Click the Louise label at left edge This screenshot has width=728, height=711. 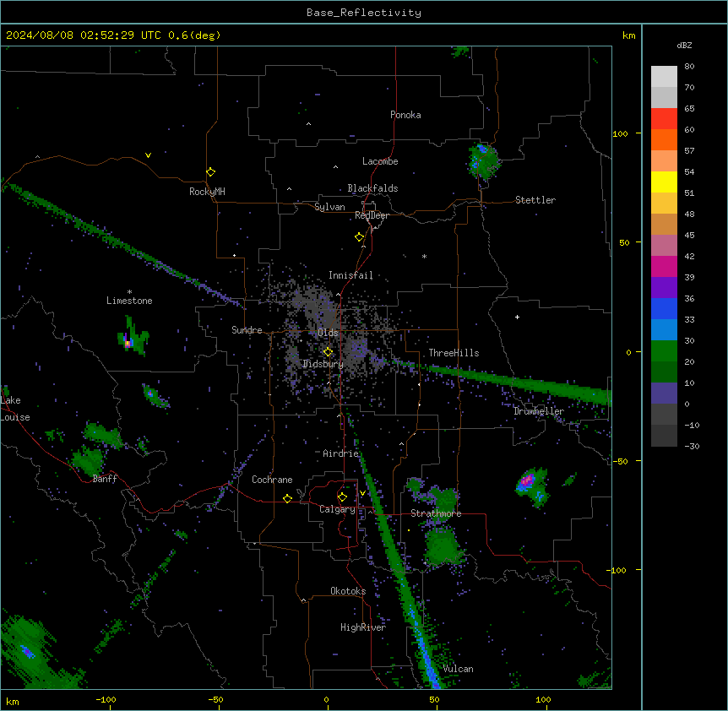tap(15, 417)
